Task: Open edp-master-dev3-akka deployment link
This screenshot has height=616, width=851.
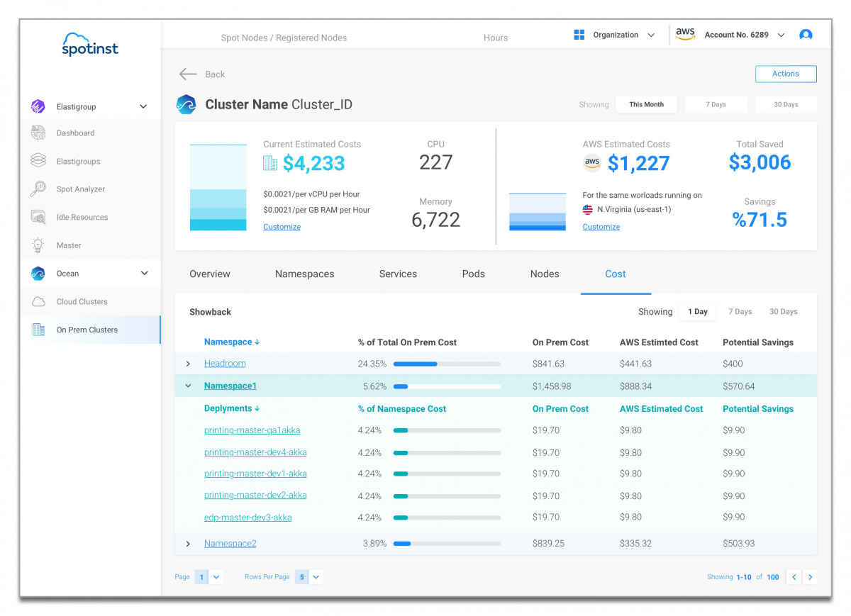Action: pos(247,517)
